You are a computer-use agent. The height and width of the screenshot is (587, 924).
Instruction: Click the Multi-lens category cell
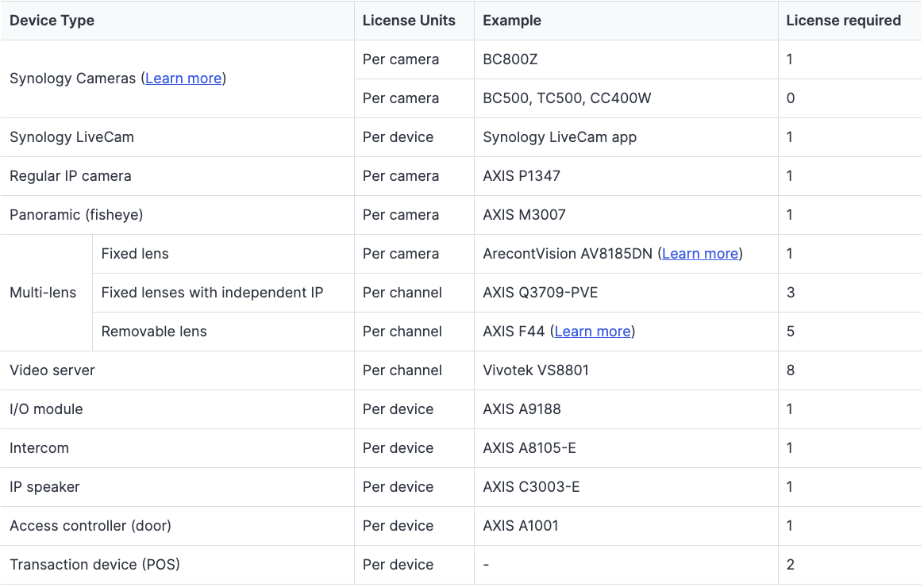point(43,293)
